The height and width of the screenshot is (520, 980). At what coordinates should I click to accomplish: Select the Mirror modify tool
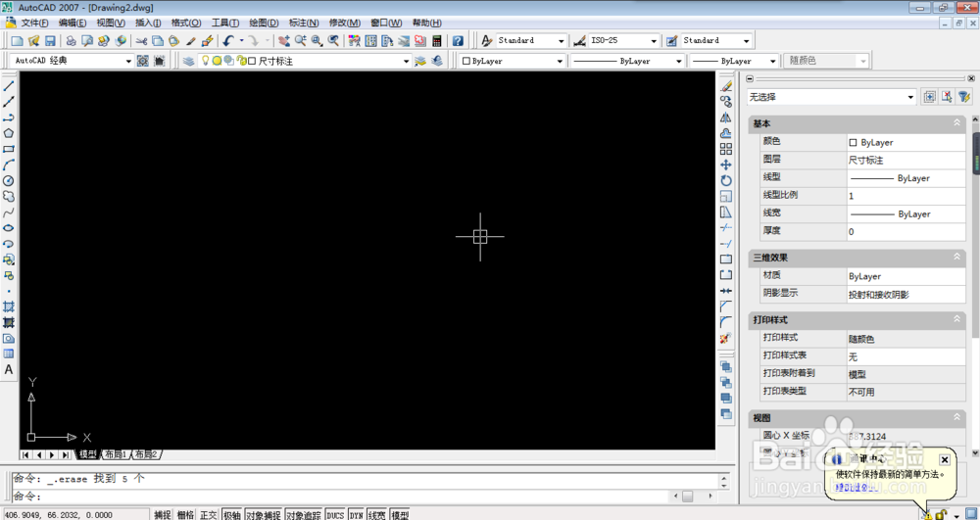(725, 118)
